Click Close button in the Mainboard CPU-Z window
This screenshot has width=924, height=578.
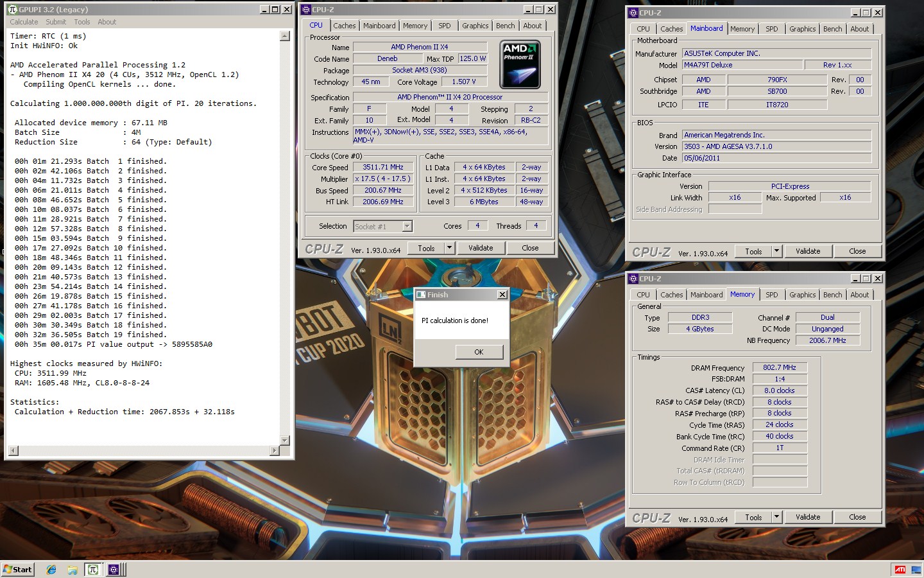point(857,251)
